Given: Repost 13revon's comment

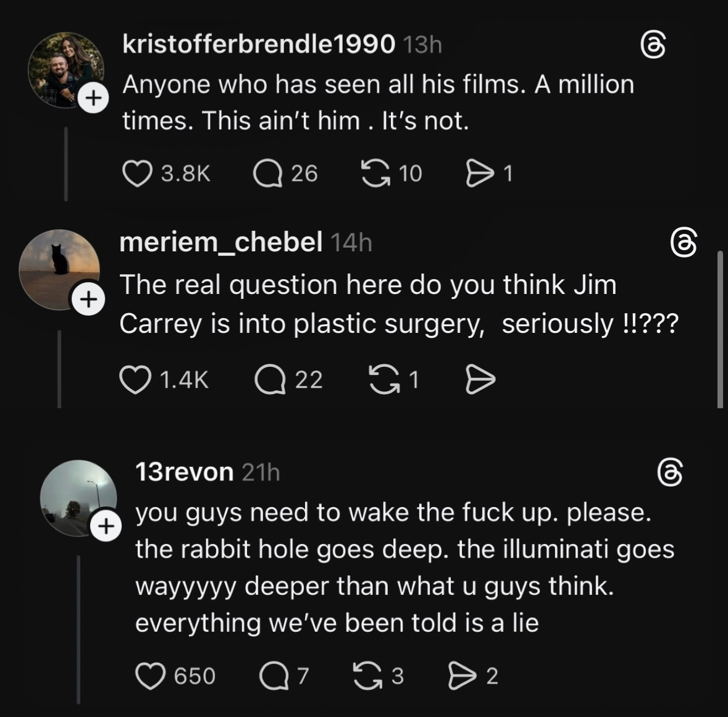Looking at the screenshot, I should 369,676.
